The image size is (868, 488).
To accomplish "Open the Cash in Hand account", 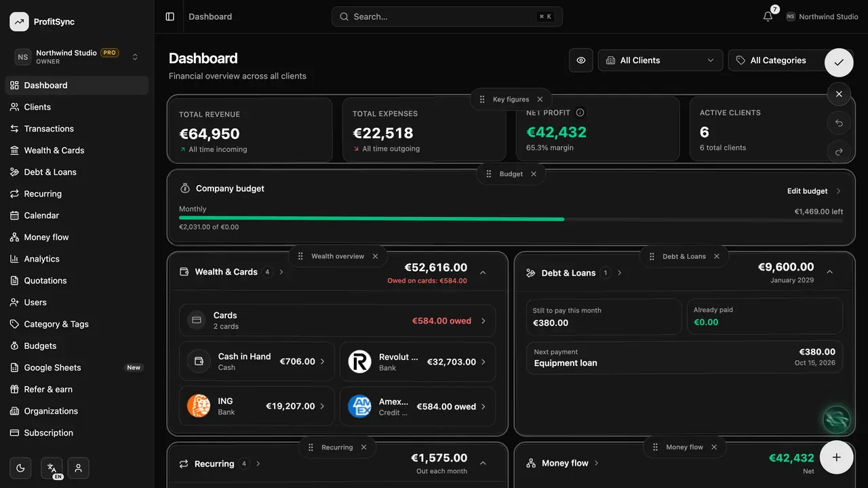I will tap(257, 362).
